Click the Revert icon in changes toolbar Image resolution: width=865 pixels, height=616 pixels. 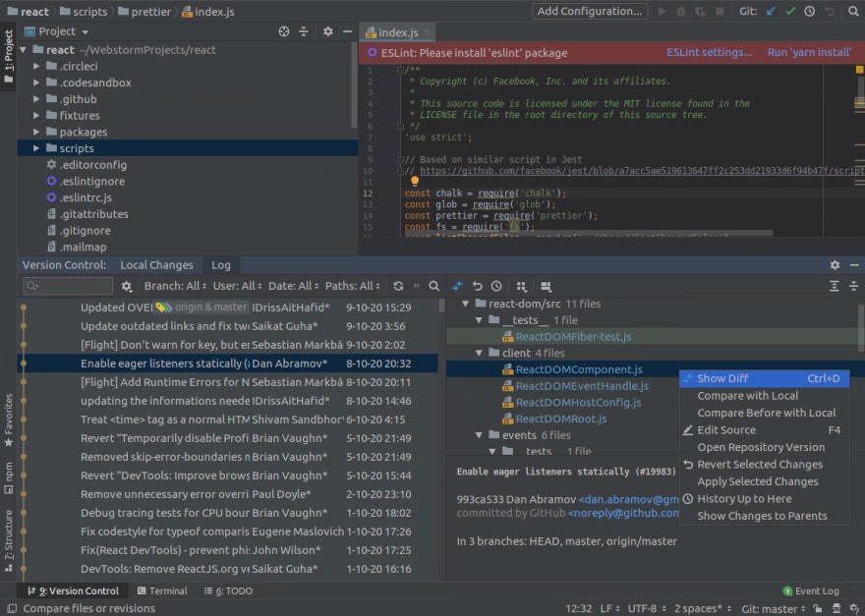pos(477,286)
